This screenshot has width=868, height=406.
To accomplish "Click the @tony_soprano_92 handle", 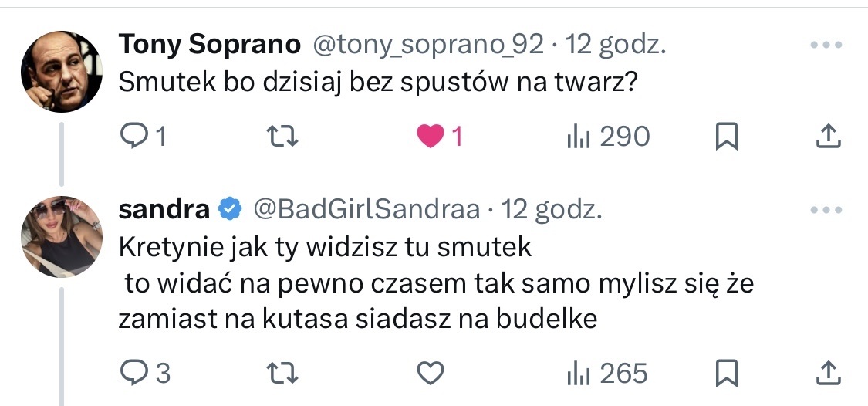I will click(x=427, y=46).
